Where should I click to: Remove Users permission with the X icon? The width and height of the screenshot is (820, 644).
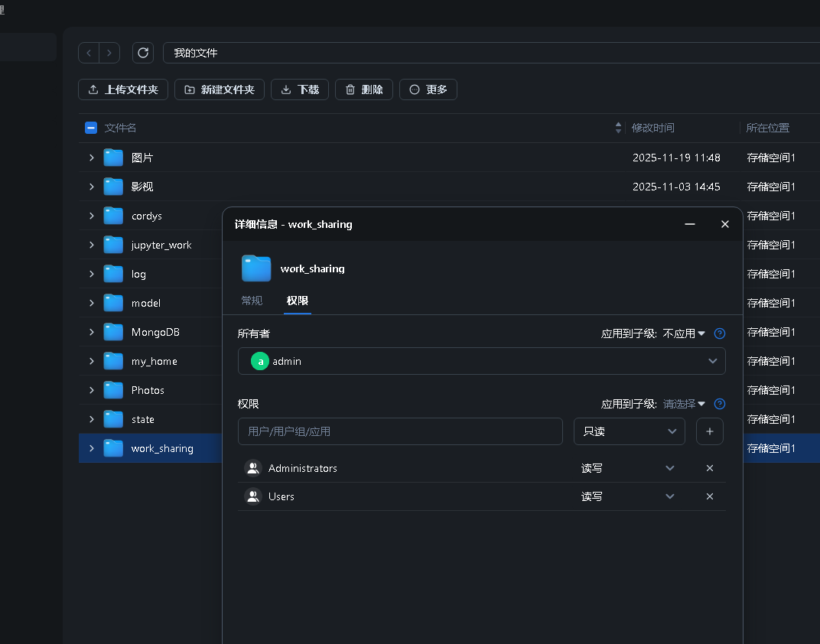709,496
